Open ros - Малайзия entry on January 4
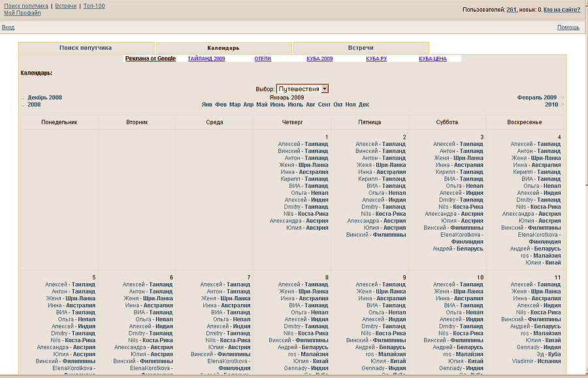This screenshot has width=588, height=378. tap(541, 256)
